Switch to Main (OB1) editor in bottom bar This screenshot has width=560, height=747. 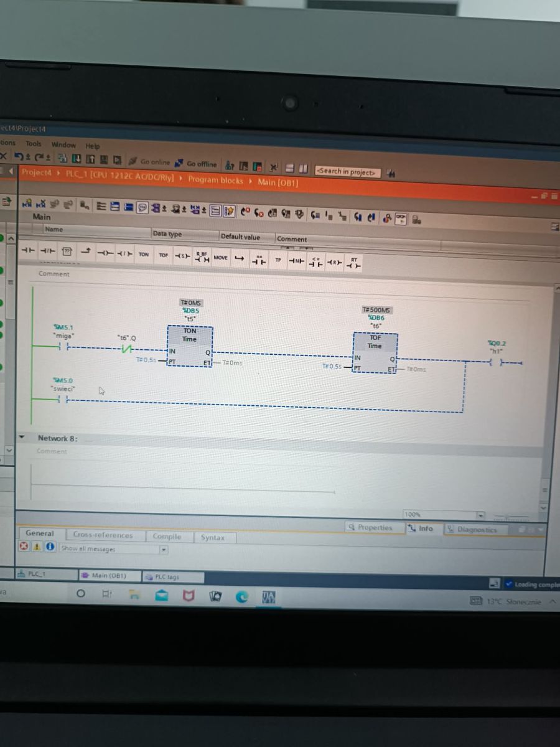point(108,576)
